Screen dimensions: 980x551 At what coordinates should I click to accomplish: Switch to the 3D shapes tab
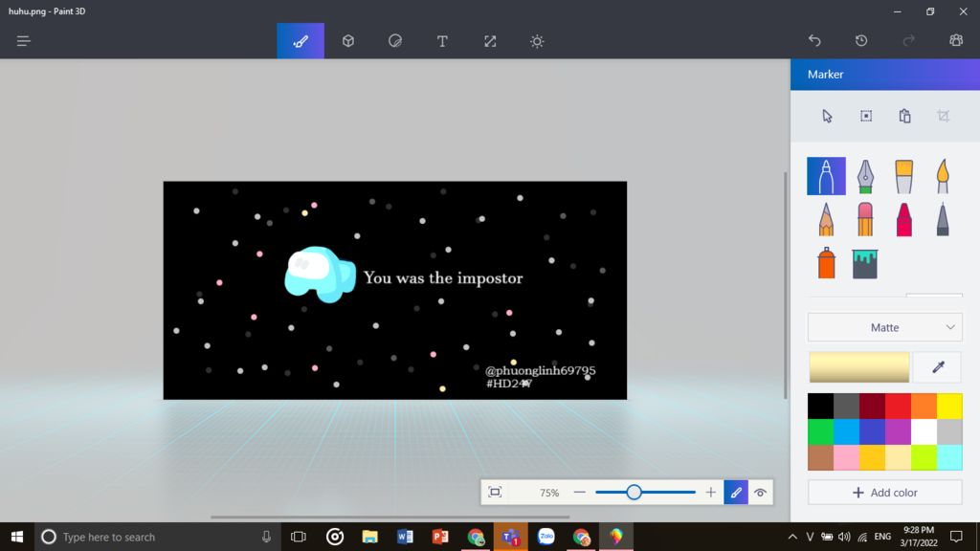pyautogui.click(x=348, y=41)
